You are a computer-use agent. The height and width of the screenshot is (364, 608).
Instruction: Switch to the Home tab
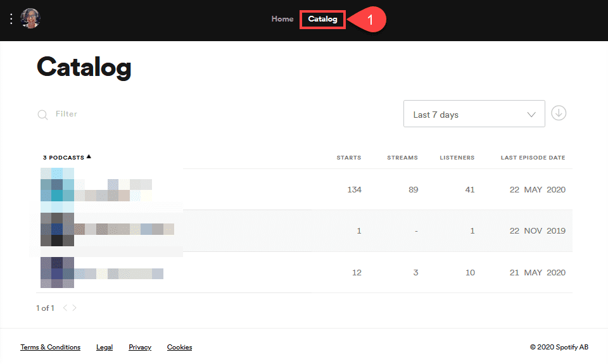282,19
